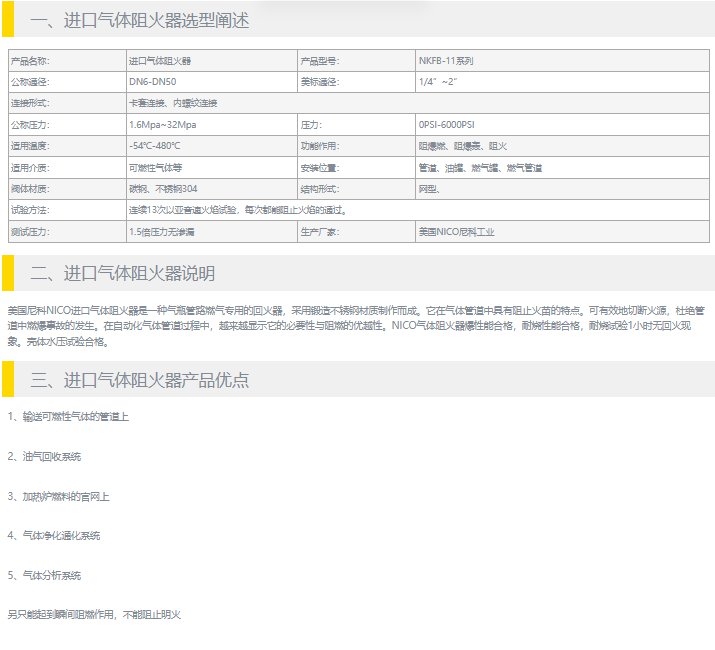The width and height of the screenshot is (715, 650).
Task: Click the description paragraph starting 美国尼科NICO
Action: (x=356, y=326)
